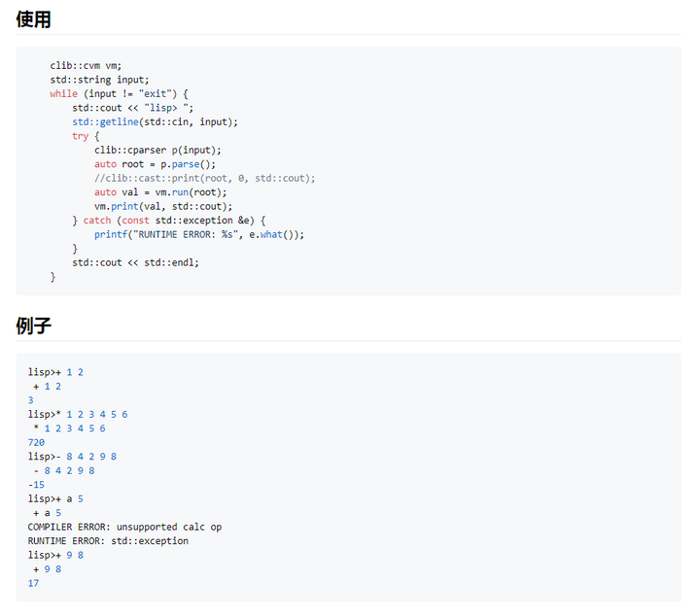The image size is (700, 616).
Task: Click the 720 result output
Action: pos(38,442)
